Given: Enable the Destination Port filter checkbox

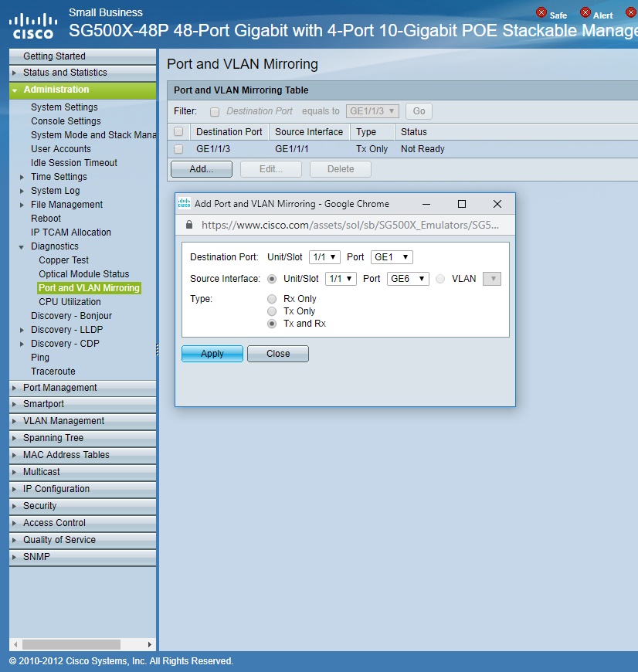Looking at the screenshot, I should click(x=215, y=112).
